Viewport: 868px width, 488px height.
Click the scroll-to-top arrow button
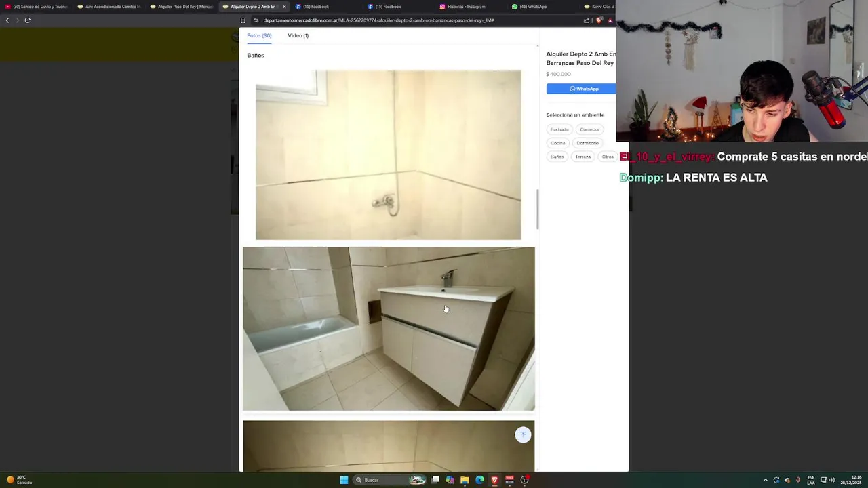click(523, 434)
